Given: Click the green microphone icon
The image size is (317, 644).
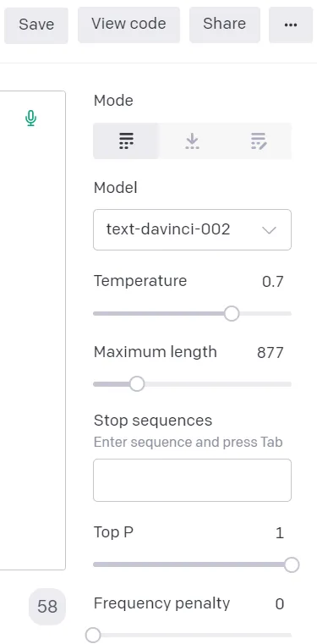Looking at the screenshot, I should (x=30, y=118).
